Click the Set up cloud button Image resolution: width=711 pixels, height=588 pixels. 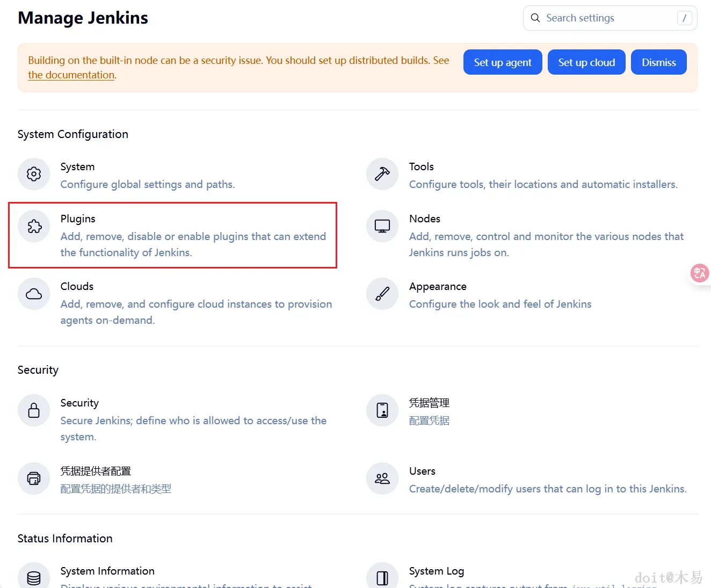click(x=586, y=62)
